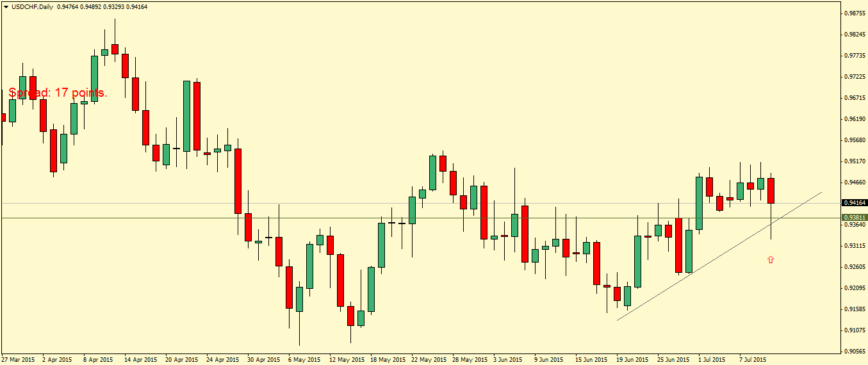
Task: Click the 0.92605 price axis label
Action: pos(855,266)
